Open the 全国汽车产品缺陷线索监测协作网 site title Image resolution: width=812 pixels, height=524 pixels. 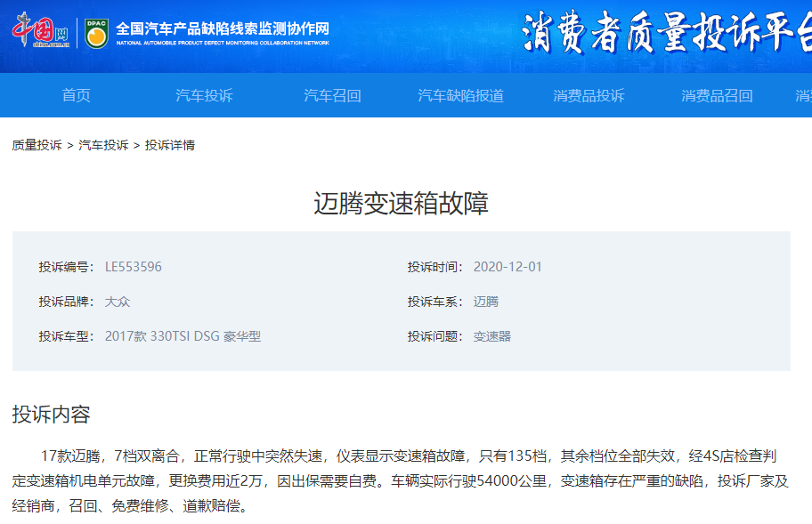(223, 28)
